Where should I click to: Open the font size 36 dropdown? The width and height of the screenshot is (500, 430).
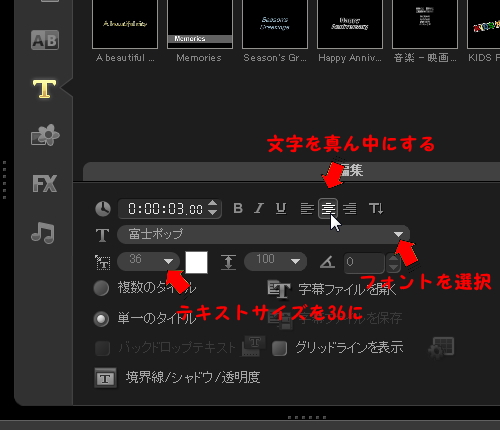[x=169, y=261]
